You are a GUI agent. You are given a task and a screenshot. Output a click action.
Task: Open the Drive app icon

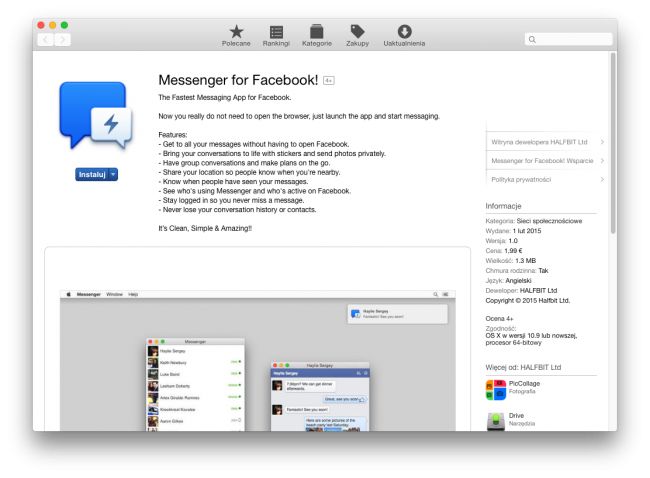[496, 421]
